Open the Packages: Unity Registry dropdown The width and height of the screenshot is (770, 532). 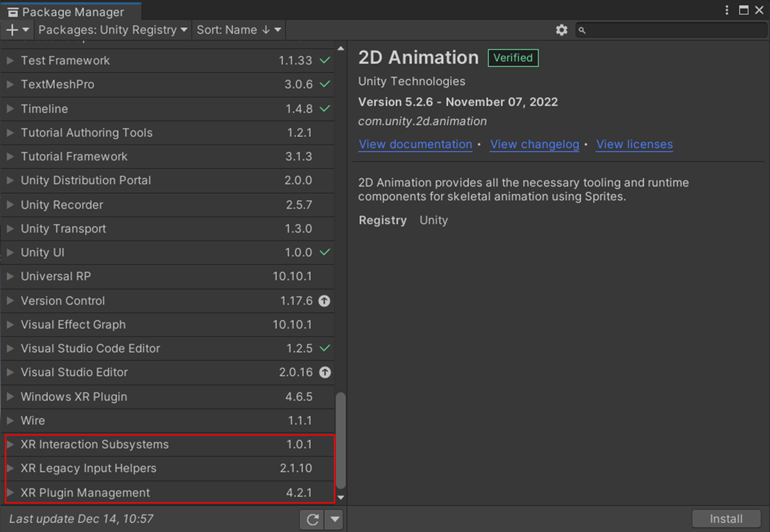coord(112,30)
